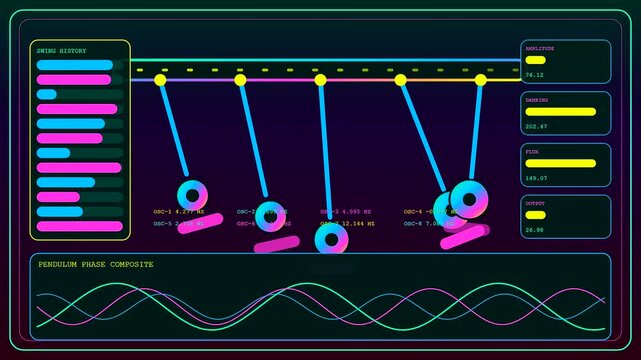641x360 pixels.
Task: Click the Amplitude value 76.12
Action: pos(534,75)
